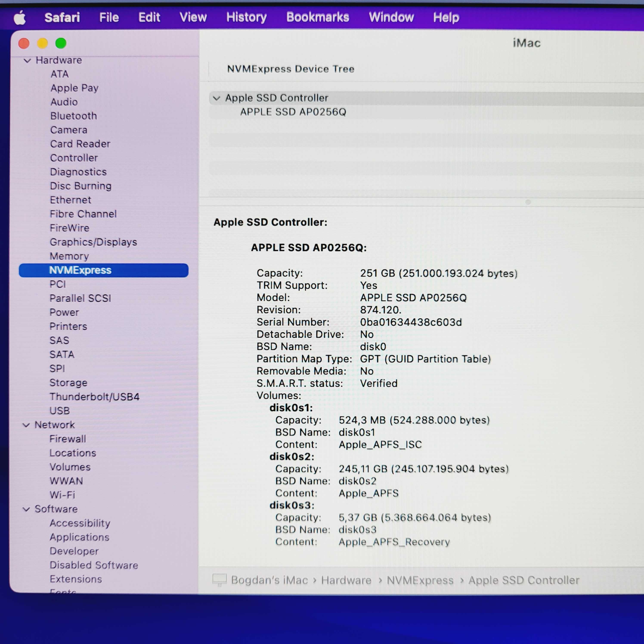Viewport: 644px width, 644px height.
Task: Select ATA in the sidebar
Action: 60,74
